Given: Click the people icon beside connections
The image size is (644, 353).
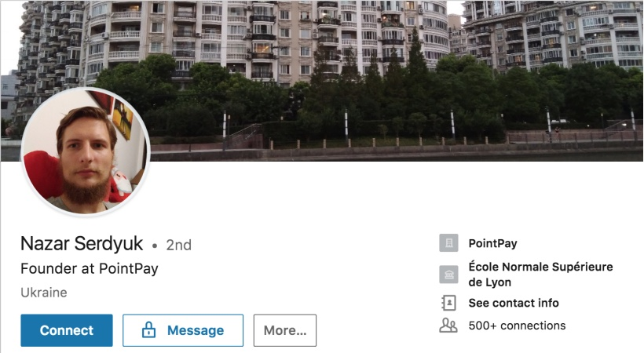Looking at the screenshot, I should tap(448, 326).
